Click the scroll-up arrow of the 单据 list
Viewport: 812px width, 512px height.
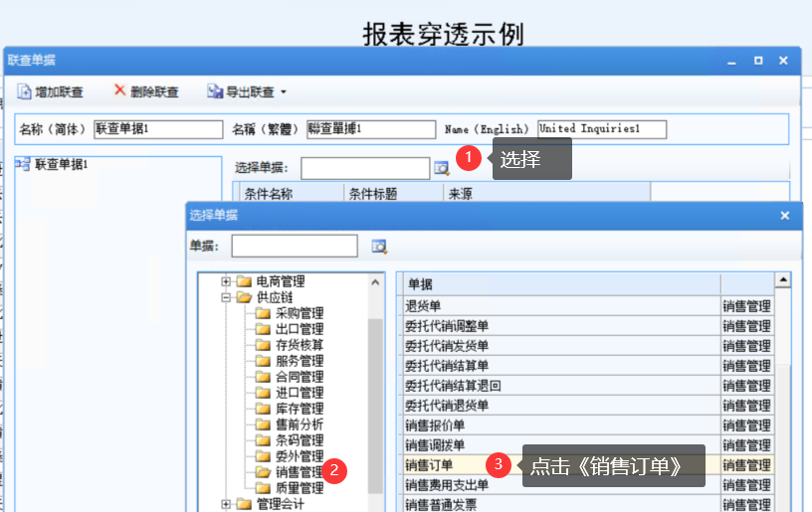click(783, 280)
